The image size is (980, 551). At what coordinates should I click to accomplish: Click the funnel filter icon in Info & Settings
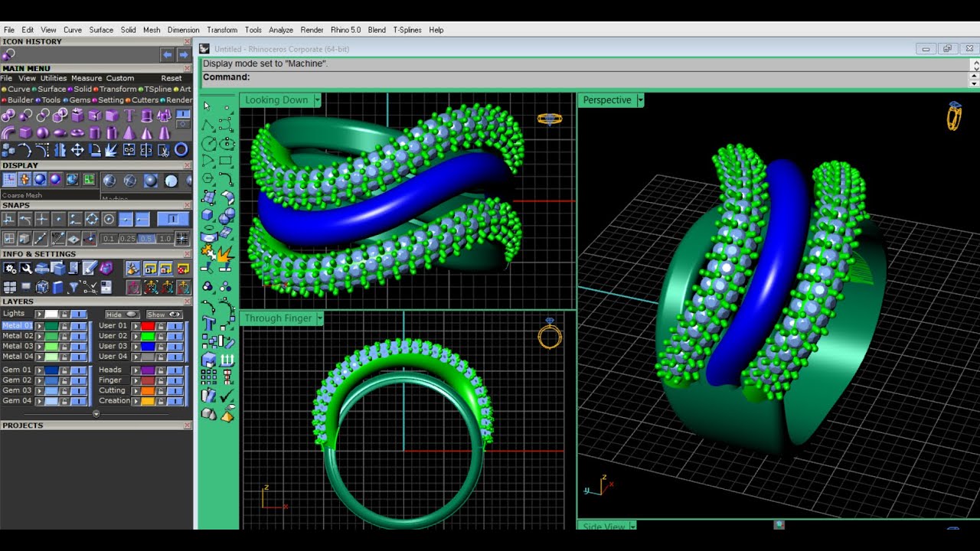(x=73, y=287)
